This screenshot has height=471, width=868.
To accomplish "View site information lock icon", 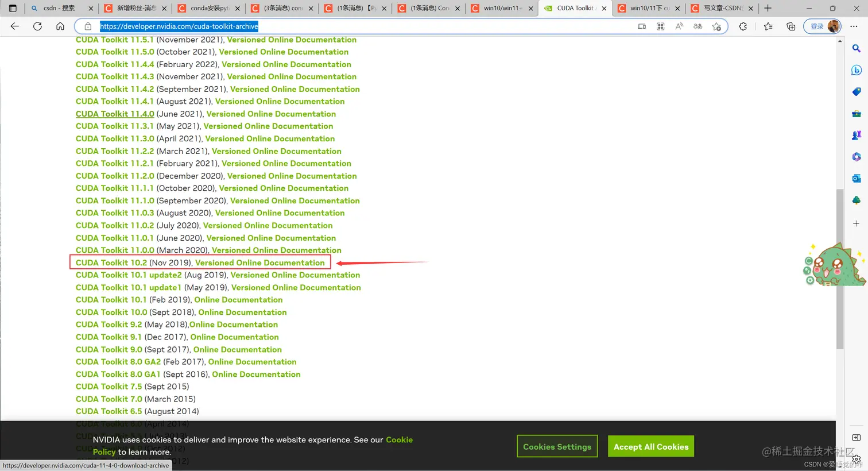I will pos(88,26).
